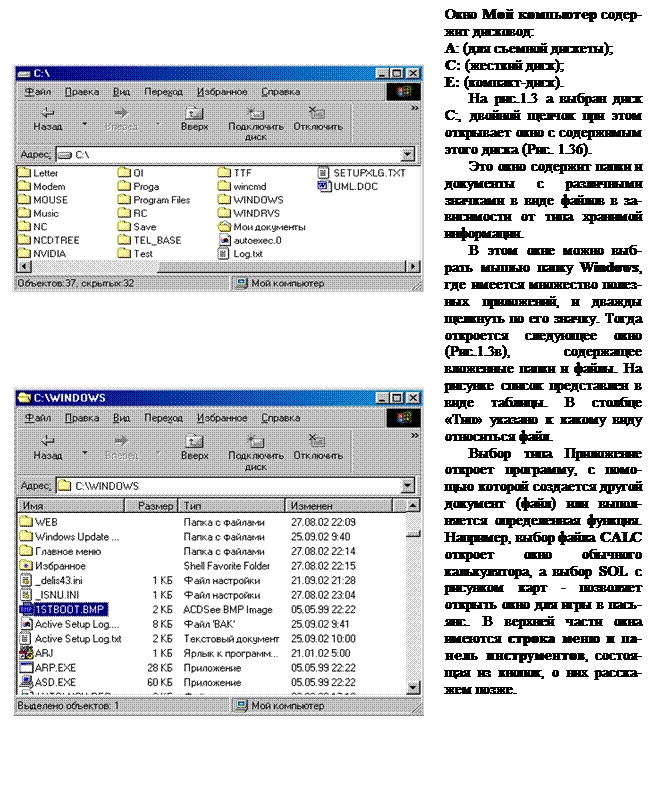Click Up (Вверх) in the C:\WINDOWS window

point(194,448)
